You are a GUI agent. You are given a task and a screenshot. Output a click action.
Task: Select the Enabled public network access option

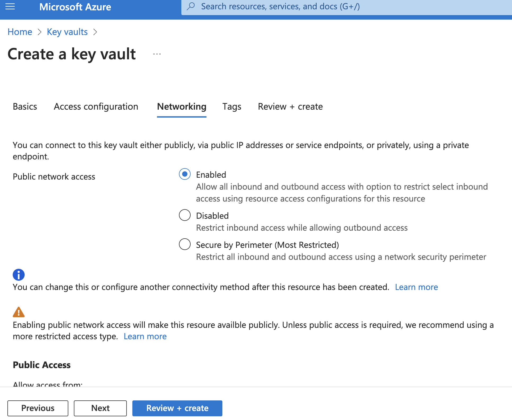(185, 174)
